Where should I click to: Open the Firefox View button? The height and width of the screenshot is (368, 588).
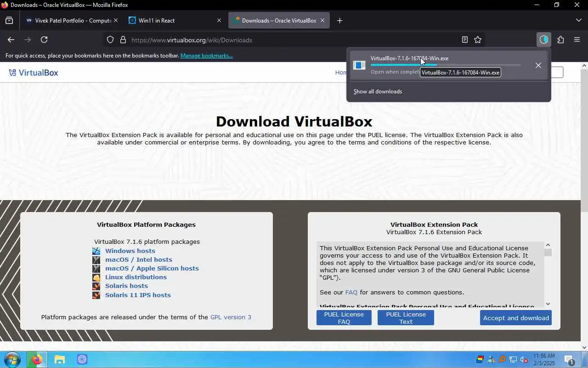9,20
